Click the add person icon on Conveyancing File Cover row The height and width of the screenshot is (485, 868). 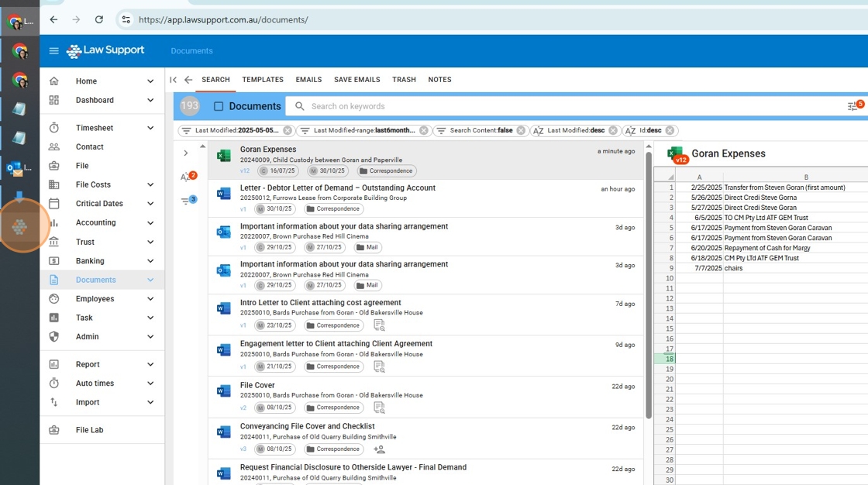click(379, 449)
